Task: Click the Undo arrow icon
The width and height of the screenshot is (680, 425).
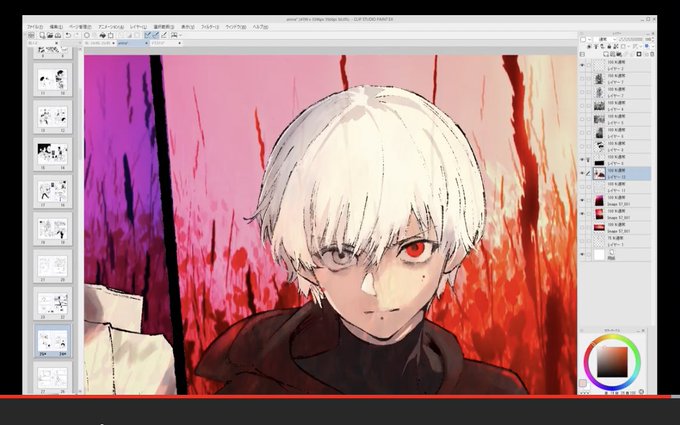Action: pos(68,36)
